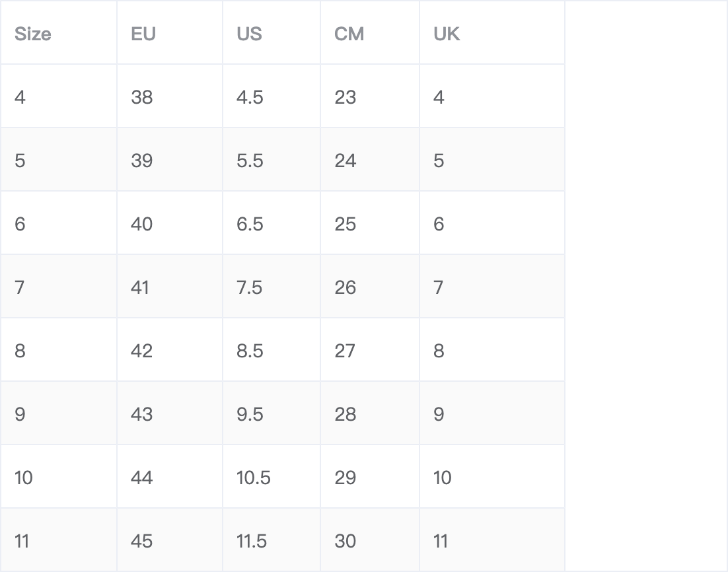Select US size 5.5 cell
The width and height of the screenshot is (728, 572).
pos(272,160)
